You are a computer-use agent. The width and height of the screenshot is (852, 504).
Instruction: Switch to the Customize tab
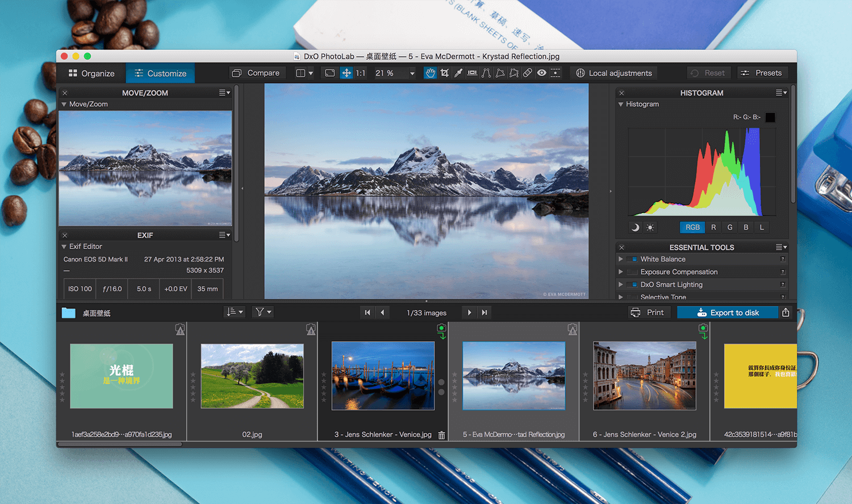(161, 73)
